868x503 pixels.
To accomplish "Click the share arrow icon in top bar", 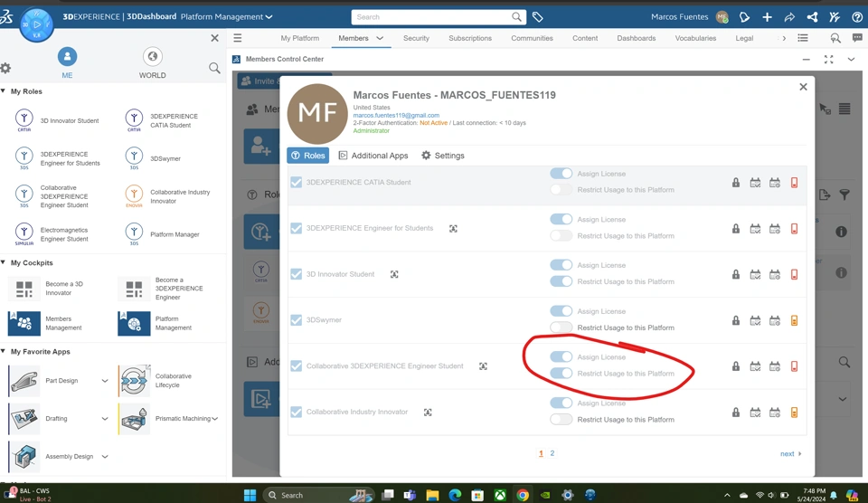I will click(x=789, y=17).
